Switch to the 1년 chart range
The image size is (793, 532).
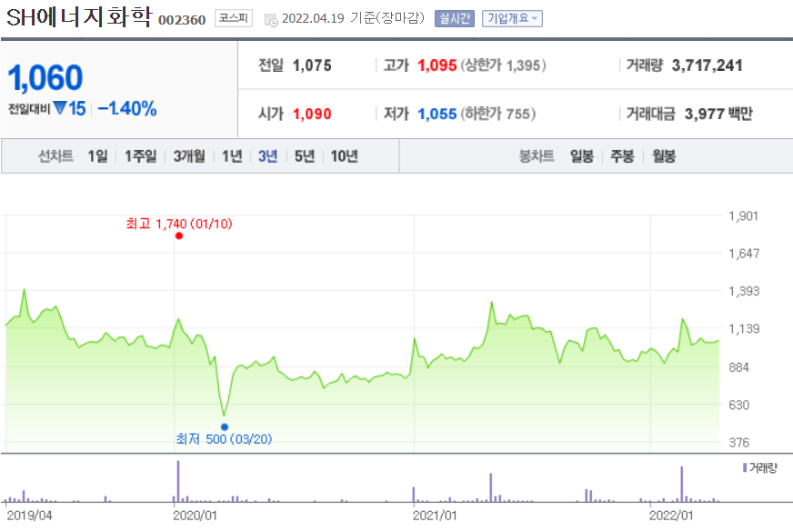[x=232, y=156]
